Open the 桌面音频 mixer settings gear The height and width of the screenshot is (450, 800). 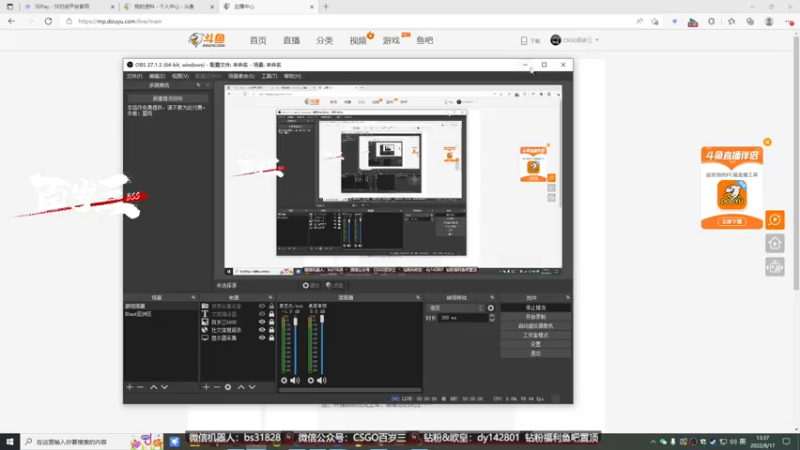click(x=311, y=380)
